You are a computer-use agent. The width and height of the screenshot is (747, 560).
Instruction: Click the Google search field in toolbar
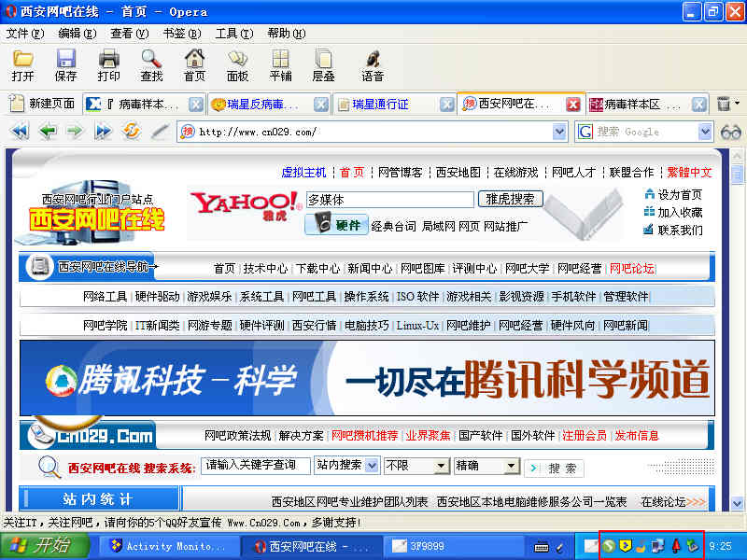click(x=645, y=132)
